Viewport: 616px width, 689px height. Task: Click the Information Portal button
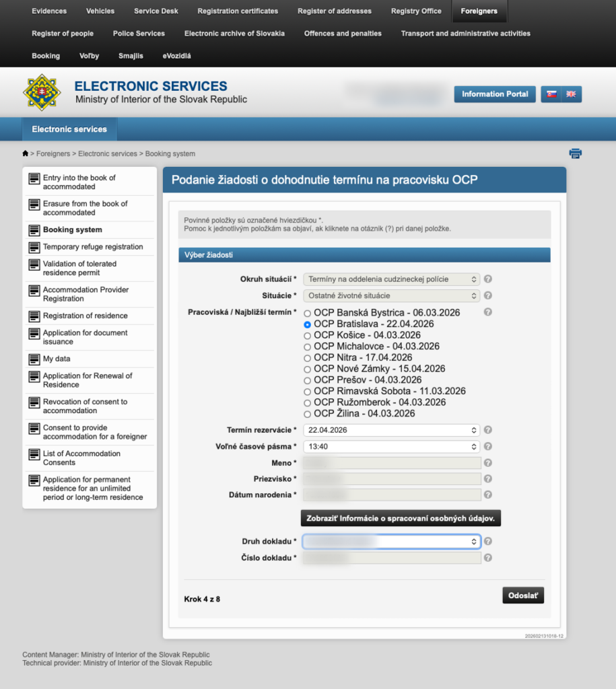[x=495, y=94]
